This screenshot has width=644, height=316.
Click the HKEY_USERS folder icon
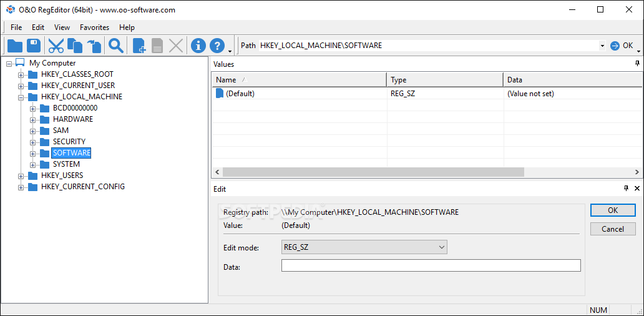point(32,175)
